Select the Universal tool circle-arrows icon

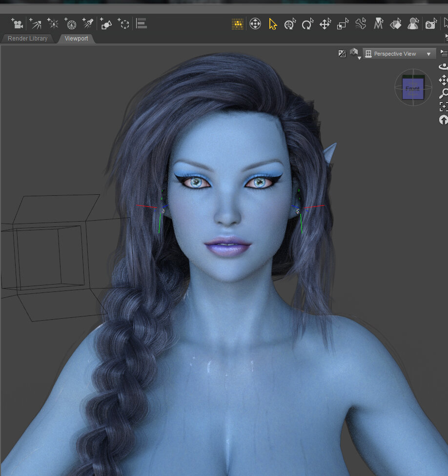pyautogui.click(x=255, y=24)
